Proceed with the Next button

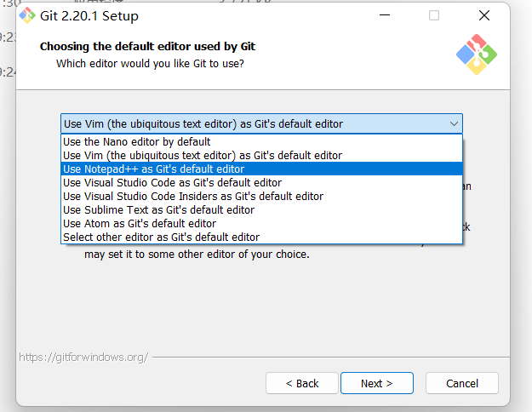click(376, 384)
